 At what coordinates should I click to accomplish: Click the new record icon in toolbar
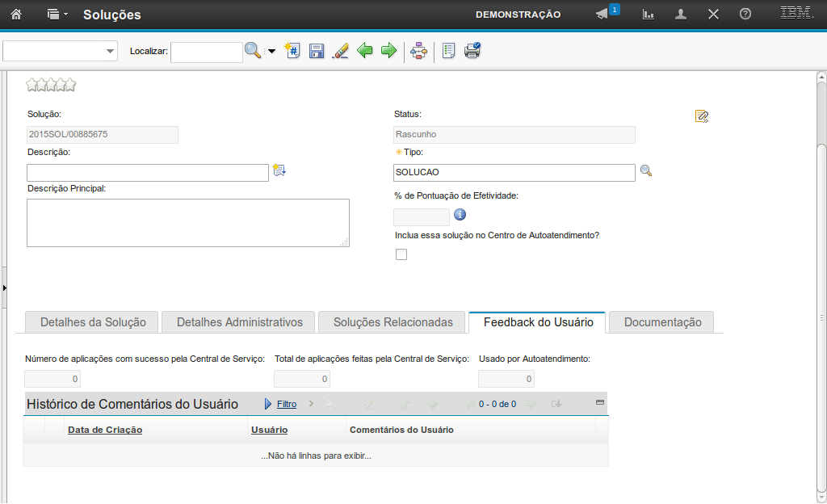[292, 51]
